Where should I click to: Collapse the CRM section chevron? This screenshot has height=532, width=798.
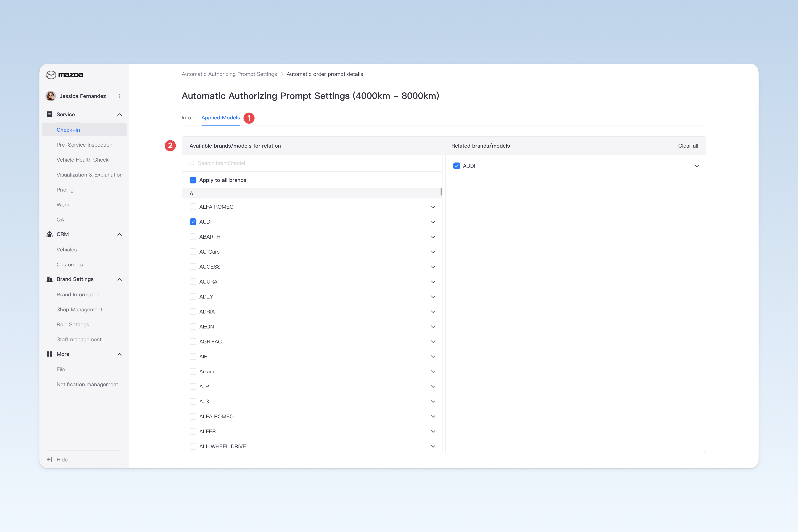pyautogui.click(x=119, y=234)
